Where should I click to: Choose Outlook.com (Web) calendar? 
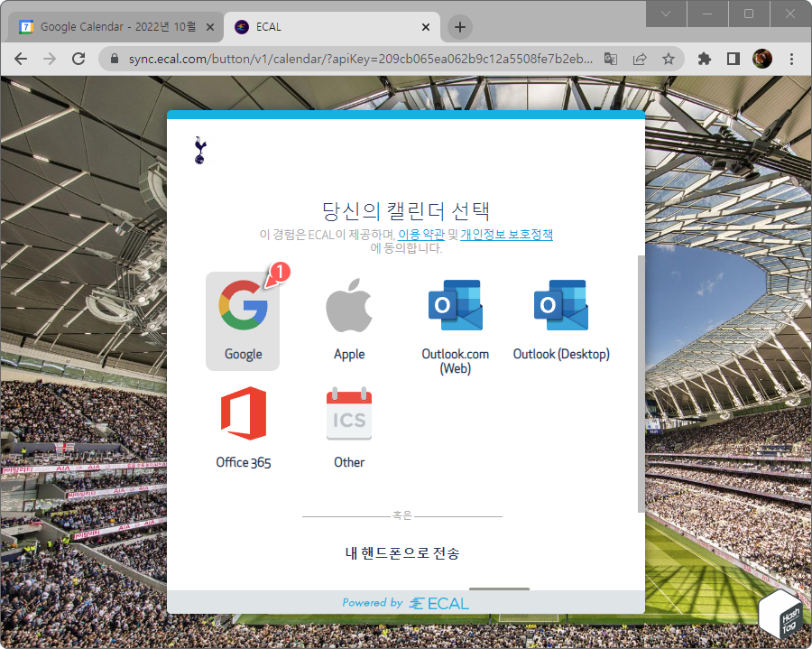[x=455, y=304]
